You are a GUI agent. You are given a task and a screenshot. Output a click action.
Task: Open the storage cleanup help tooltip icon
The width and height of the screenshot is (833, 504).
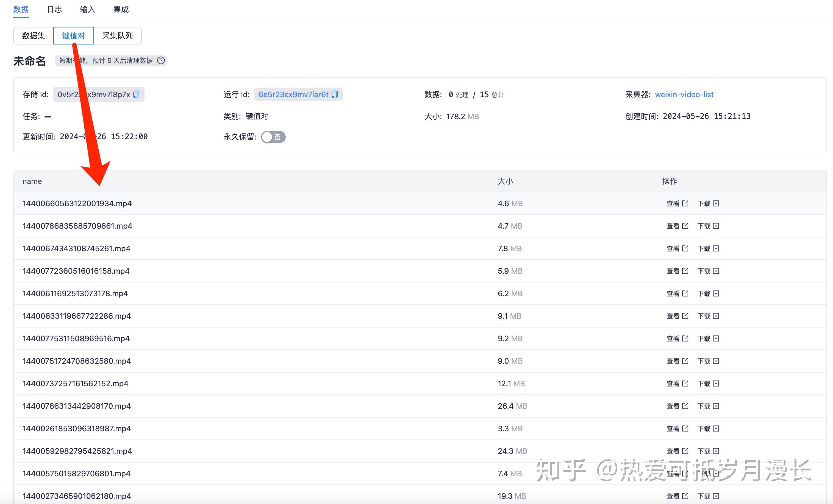[161, 60]
